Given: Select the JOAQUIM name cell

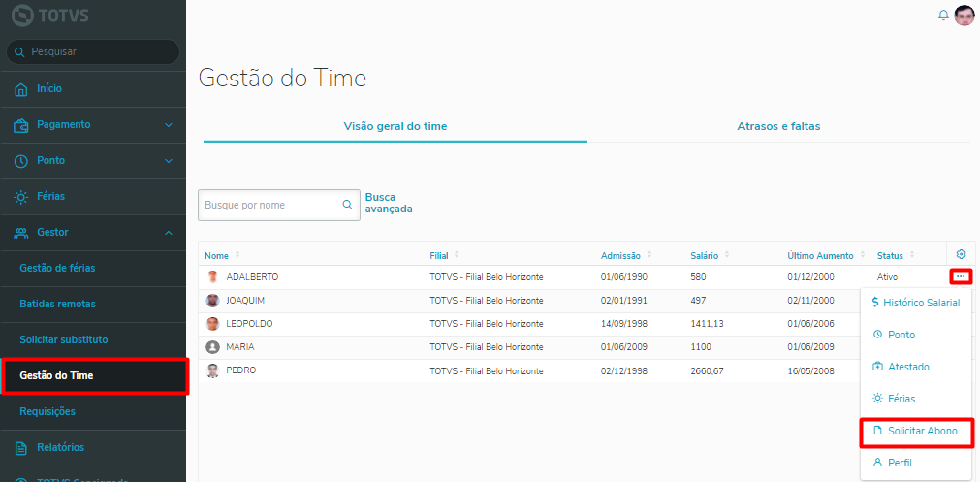Looking at the screenshot, I should point(245,301).
